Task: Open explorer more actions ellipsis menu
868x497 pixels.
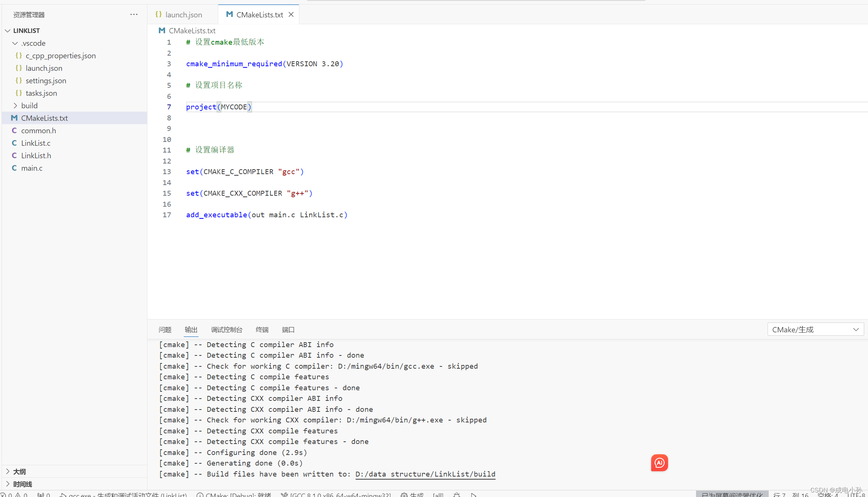Action: [134, 14]
